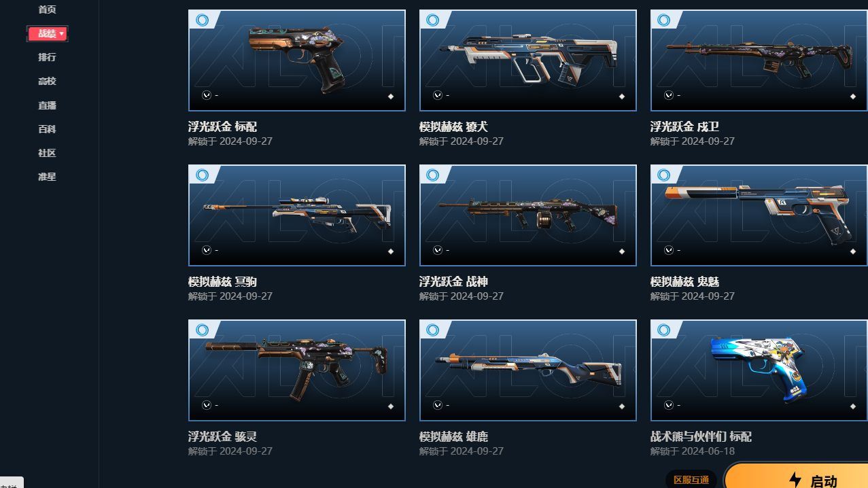Open the 战绩 dropdown in sidebar
Image resolution: width=868 pixels, height=488 pixels.
(48, 33)
